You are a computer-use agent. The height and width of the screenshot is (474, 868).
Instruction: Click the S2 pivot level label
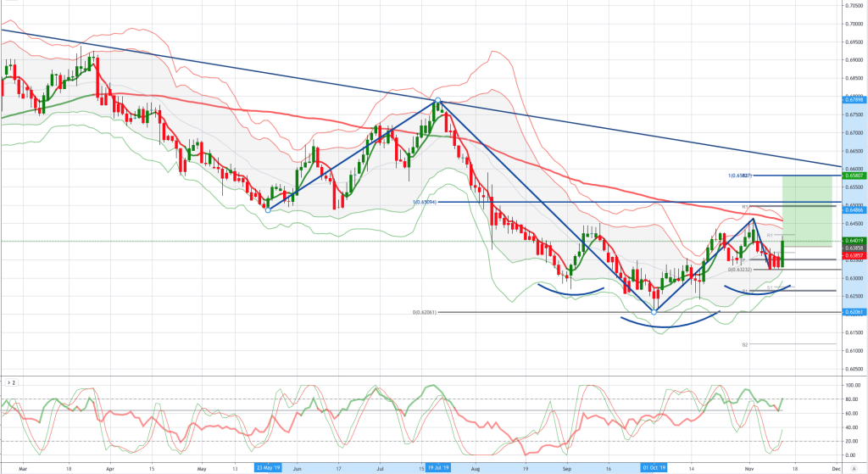744,344
